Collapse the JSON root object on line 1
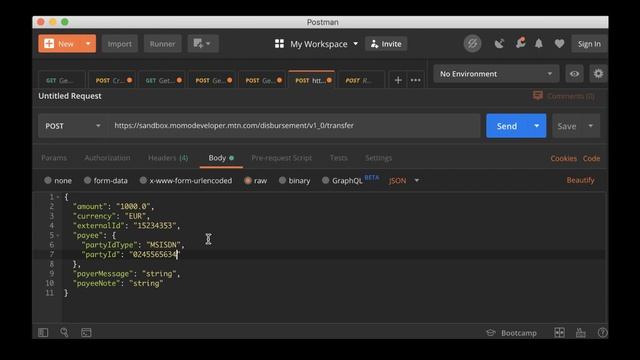 pyautogui.click(x=58, y=197)
